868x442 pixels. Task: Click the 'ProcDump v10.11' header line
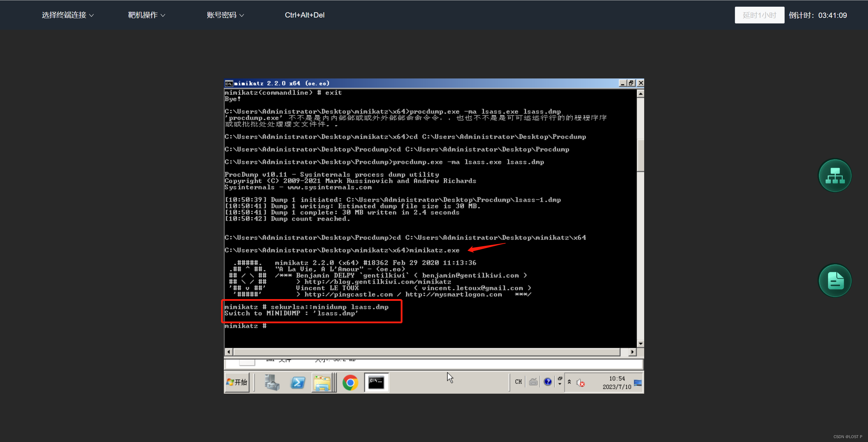[x=332, y=175]
